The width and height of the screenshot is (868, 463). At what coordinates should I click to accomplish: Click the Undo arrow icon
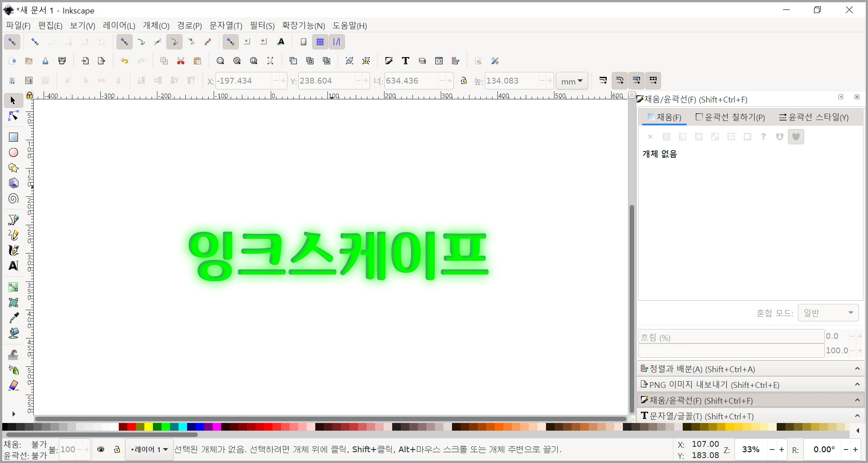(x=125, y=61)
